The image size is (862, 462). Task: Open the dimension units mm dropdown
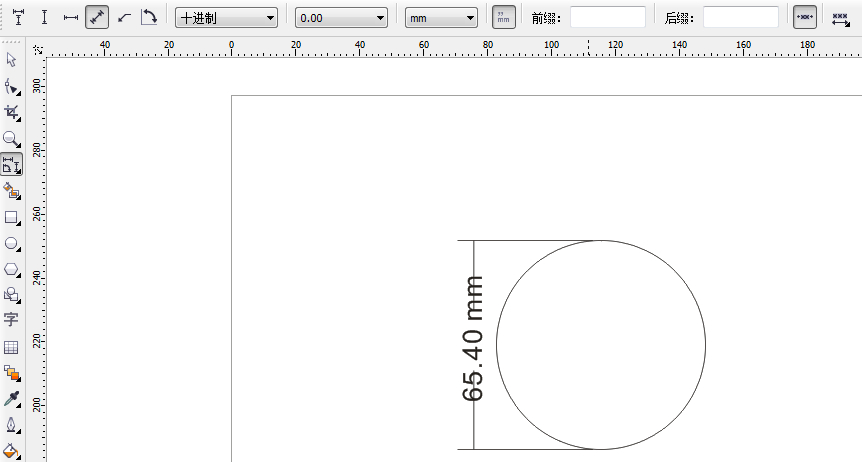[x=441, y=18]
